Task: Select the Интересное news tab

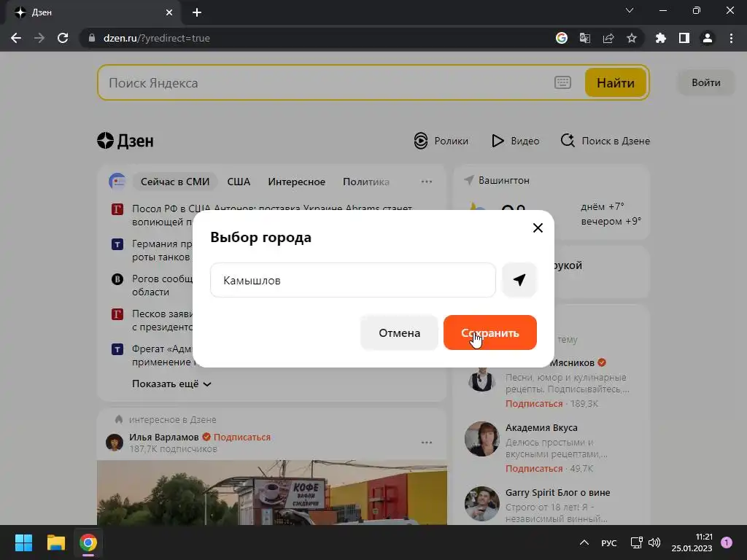Action: pos(296,182)
